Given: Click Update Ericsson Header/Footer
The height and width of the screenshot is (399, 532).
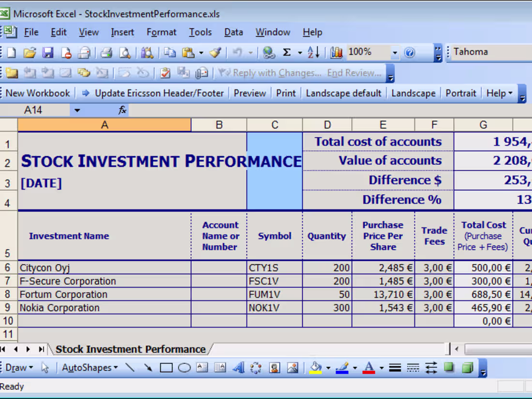Looking at the screenshot, I should coord(159,93).
